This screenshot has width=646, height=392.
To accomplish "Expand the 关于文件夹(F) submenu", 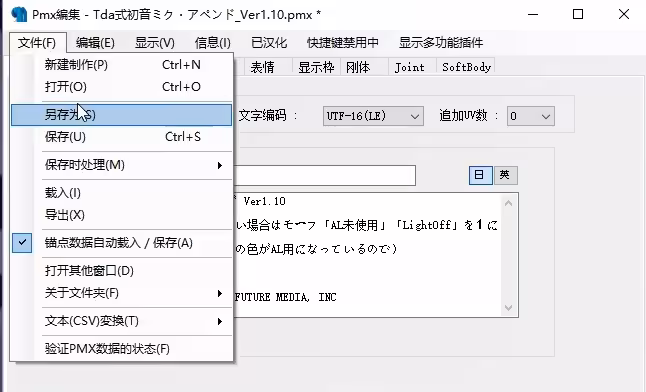I will (122, 293).
